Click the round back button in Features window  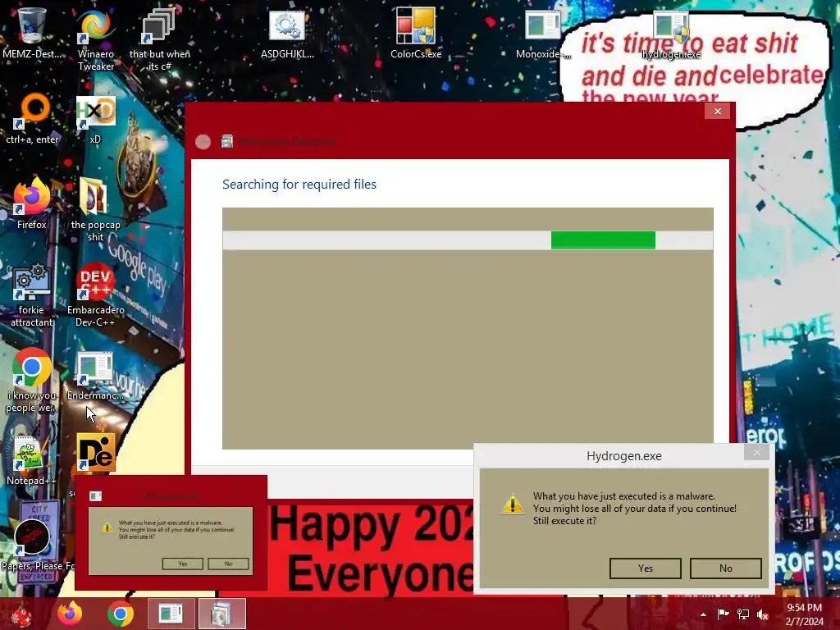[203, 141]
